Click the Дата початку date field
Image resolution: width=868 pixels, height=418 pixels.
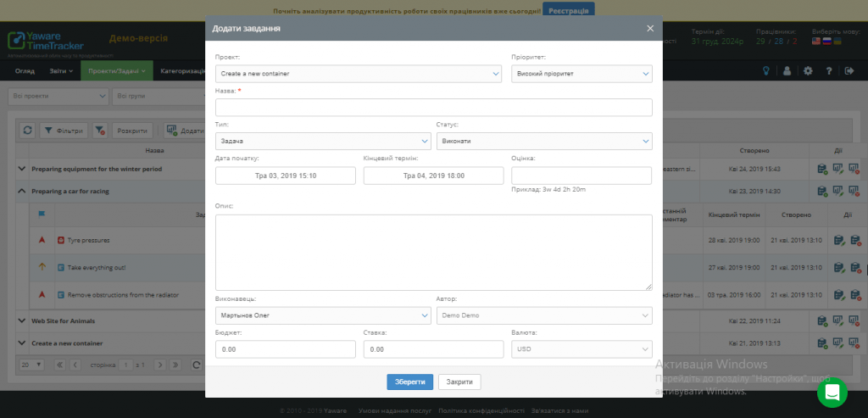click(285, 176)
